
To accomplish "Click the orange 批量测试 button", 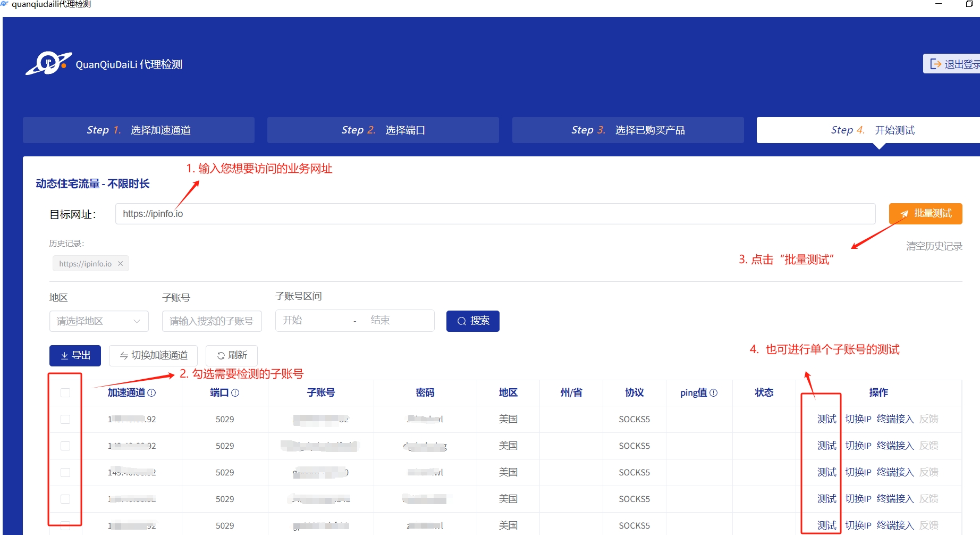I will tap(925, 214).
